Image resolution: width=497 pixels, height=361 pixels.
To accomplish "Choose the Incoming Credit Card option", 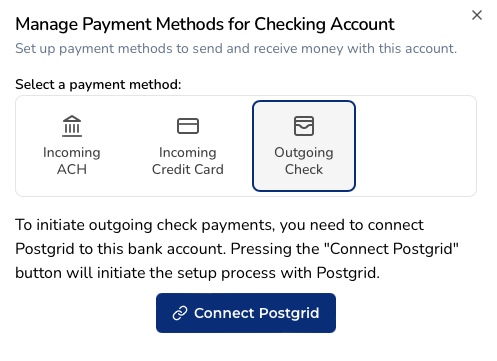I will tap(188, 146).
